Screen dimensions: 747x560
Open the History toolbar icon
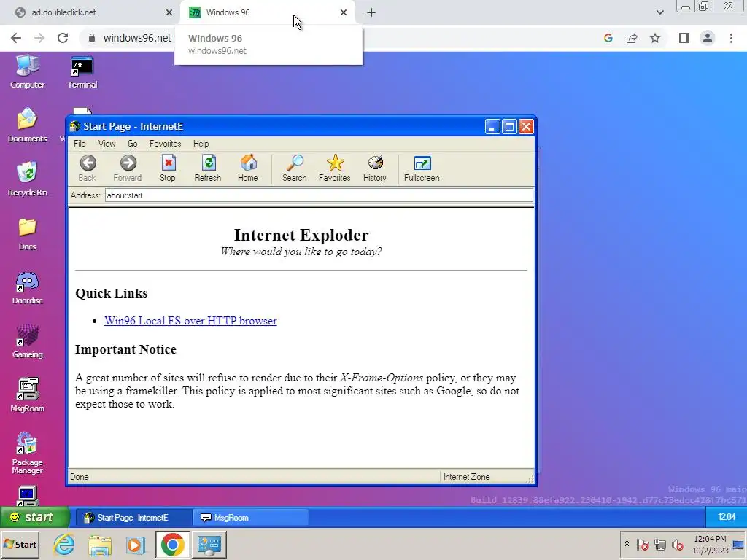click(x=375, y=168)
